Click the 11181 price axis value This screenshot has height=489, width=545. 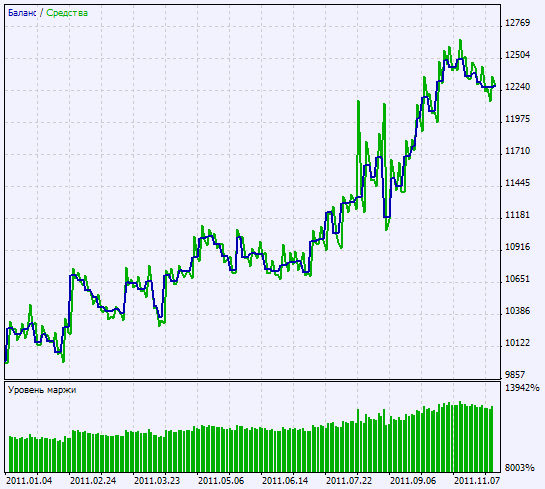point(517,215)
